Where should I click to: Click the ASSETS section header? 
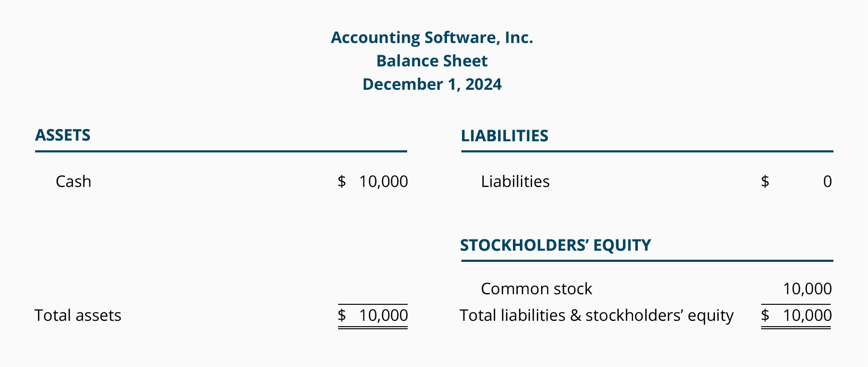point(63,135)
